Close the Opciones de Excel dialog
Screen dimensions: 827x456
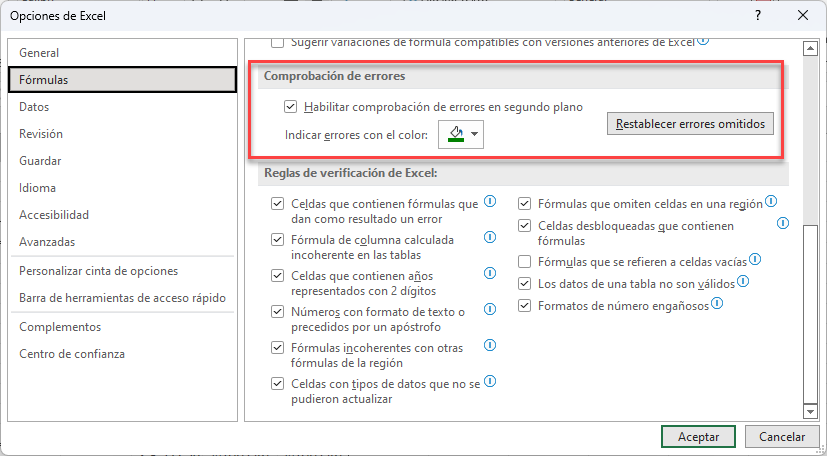[x=803, y=16]
